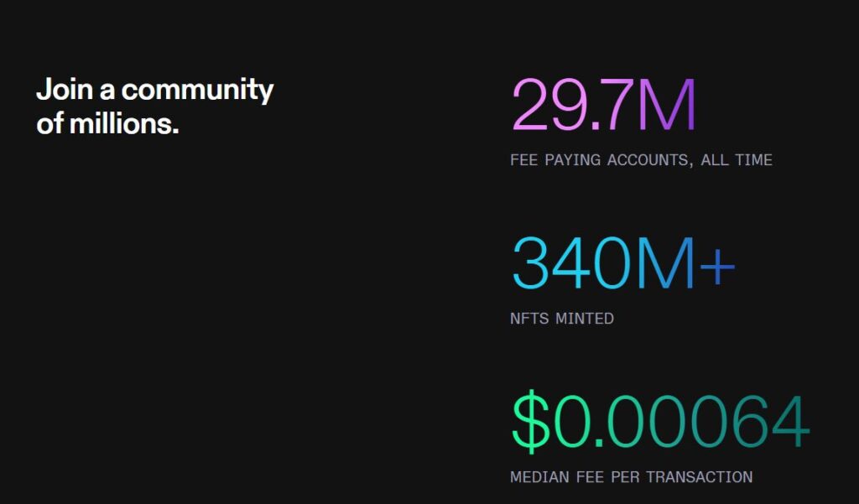Click the green $0.00064 statistic
Image resolution: width=859 pixels, height=504 pixels.
click(660, 423)
